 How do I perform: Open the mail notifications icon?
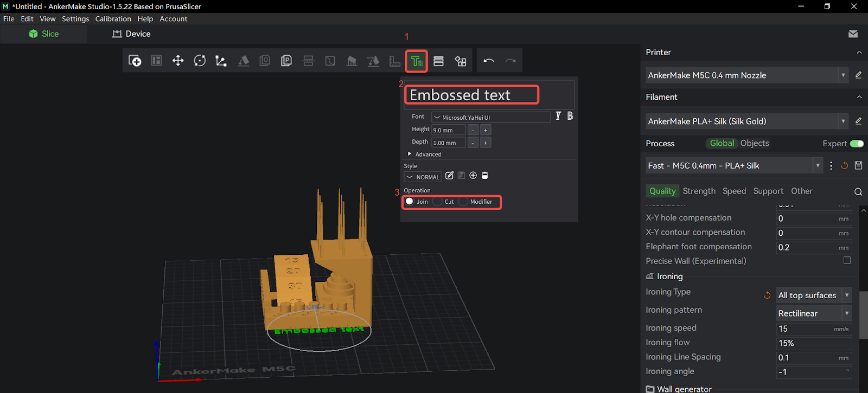[x=853, y=34]
